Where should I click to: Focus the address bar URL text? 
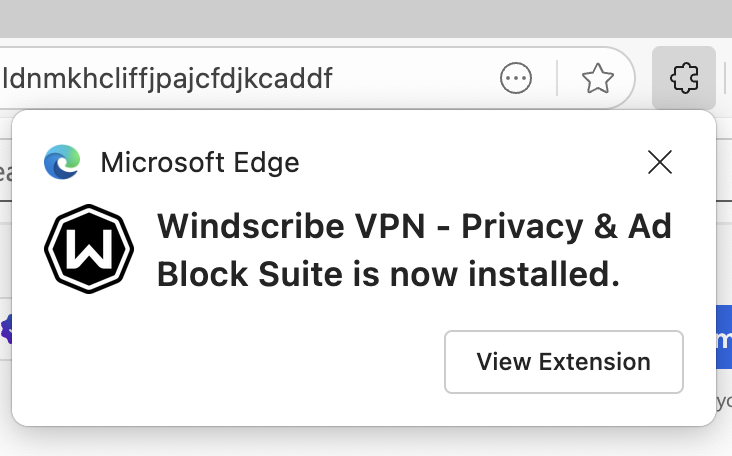(x=168, y=78)
